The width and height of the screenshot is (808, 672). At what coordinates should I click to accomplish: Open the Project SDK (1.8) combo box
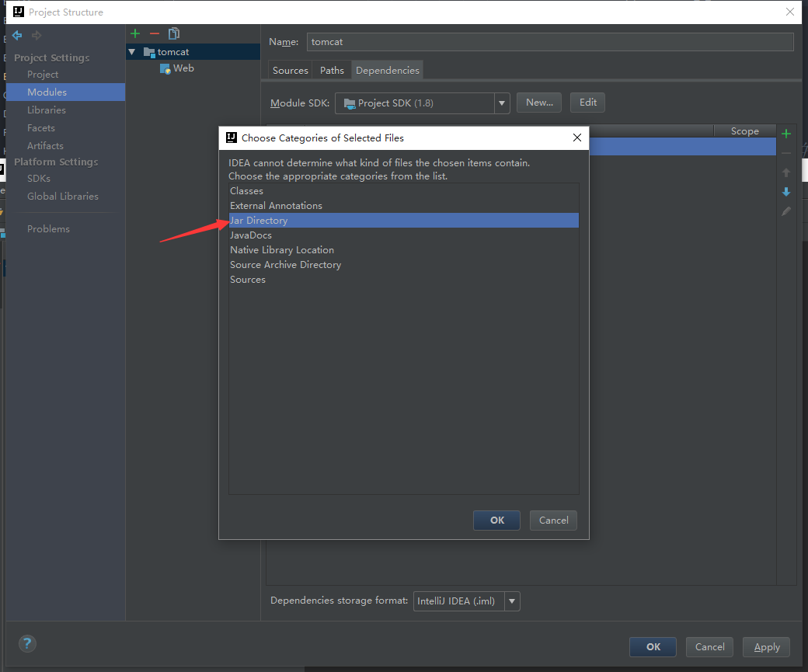point(422,103)
